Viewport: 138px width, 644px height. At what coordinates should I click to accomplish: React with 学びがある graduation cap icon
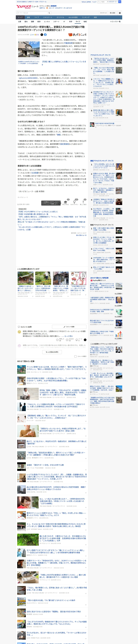66,202
